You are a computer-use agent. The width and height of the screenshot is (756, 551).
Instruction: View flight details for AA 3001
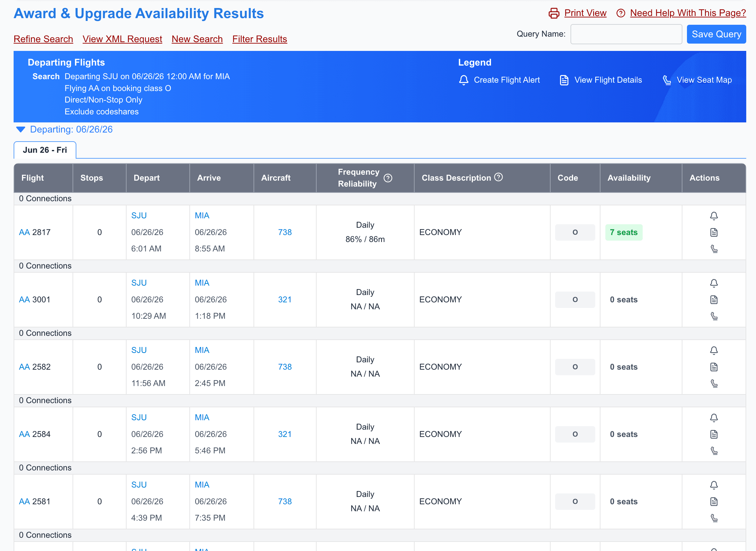714,300
